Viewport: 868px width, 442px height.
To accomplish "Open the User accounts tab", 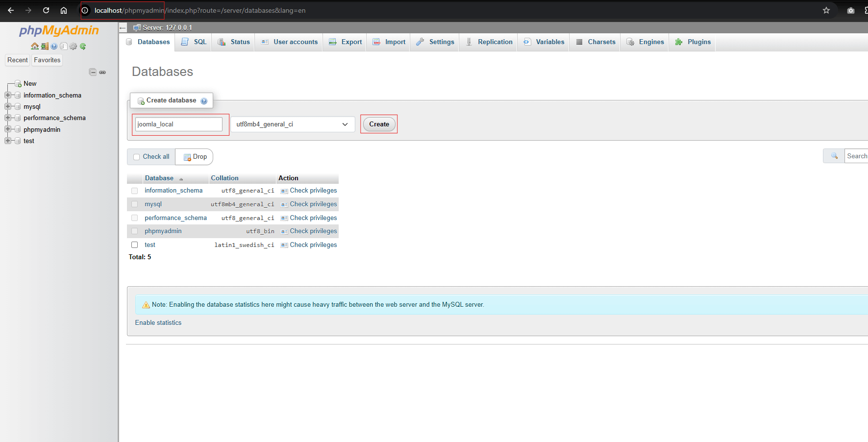I will 289,42.
